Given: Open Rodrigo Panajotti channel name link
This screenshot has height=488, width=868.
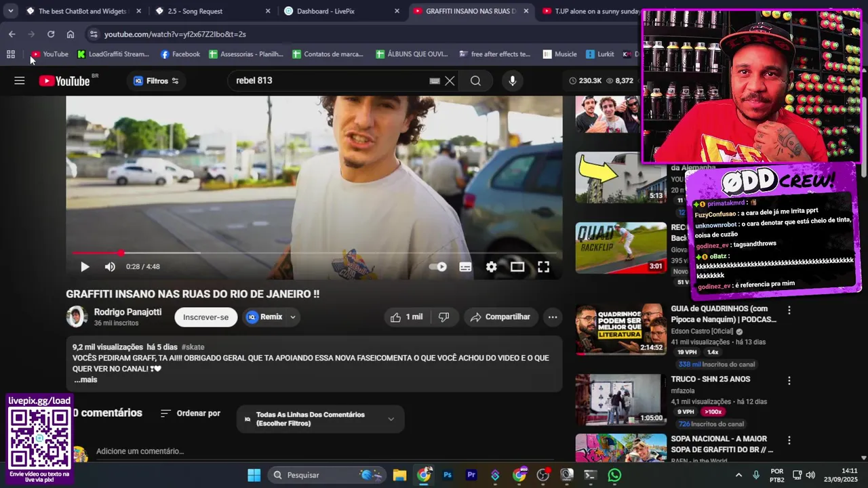Looking at the screenshot, I should (127, 312).
